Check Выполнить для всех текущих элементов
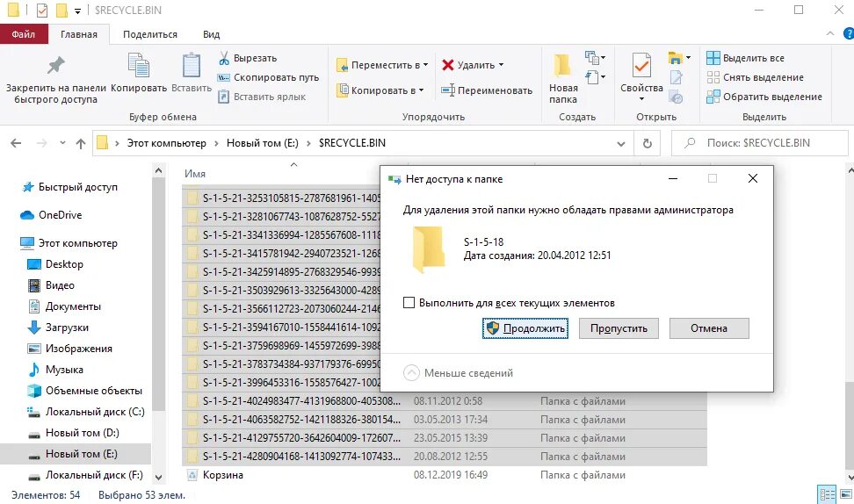The image size is (854, 504). point(409,303)
